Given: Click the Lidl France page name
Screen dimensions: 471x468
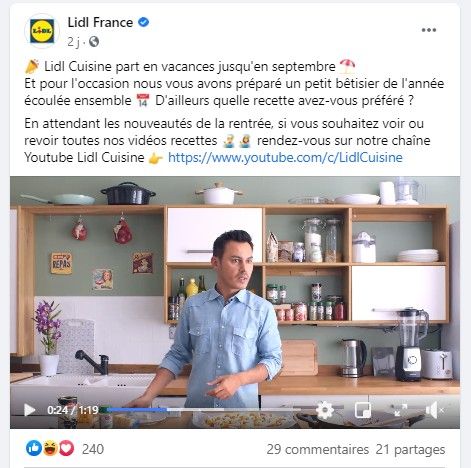Looking at the screenshot, I should point(100,22).
